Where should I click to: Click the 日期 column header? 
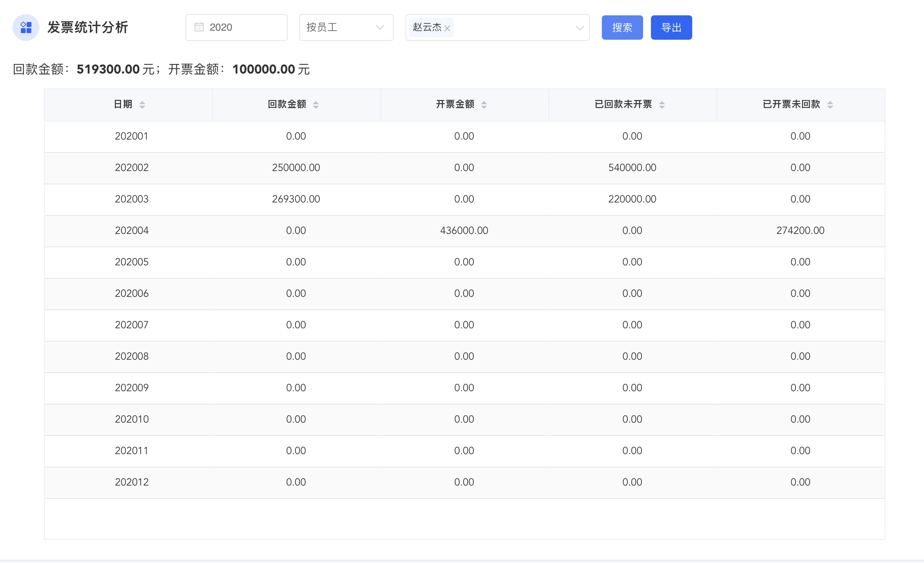click(123, 104)
